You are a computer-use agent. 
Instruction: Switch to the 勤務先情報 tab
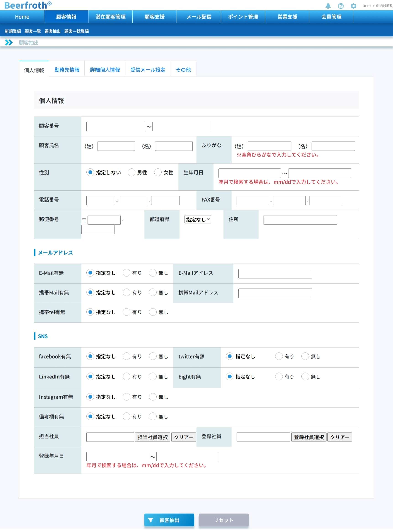67,70
